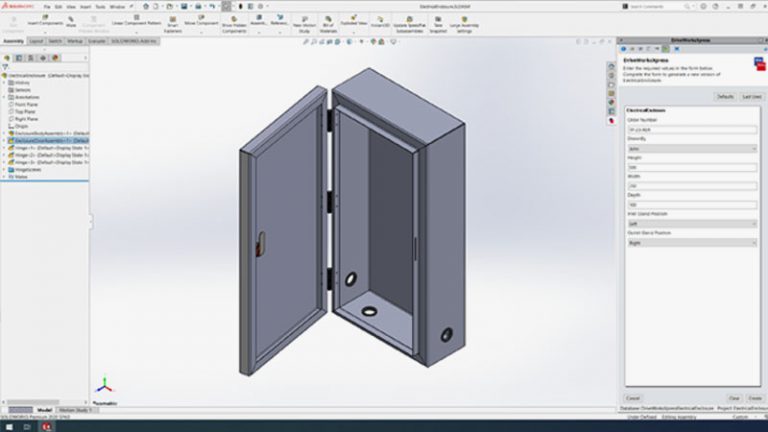Expand the EnclosureBodyAssembly node

pos(4,133)
